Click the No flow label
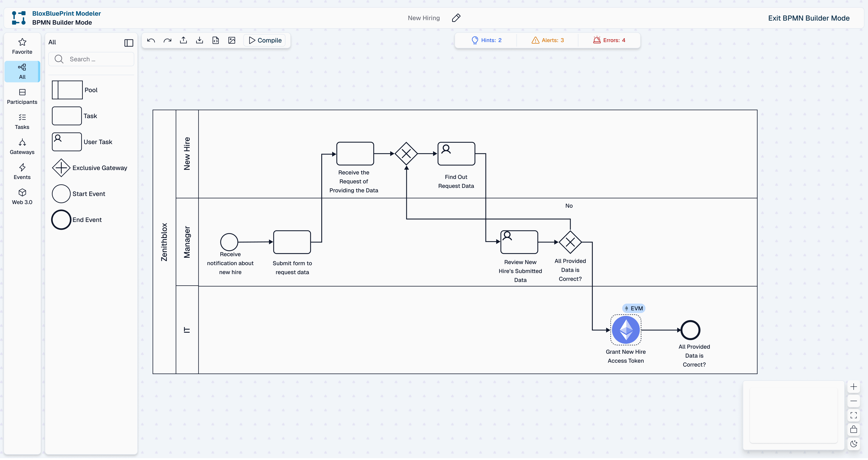Image resolution: width=868 pixels, height=460 pixels. pyautogui.click(x=569, y=206)
